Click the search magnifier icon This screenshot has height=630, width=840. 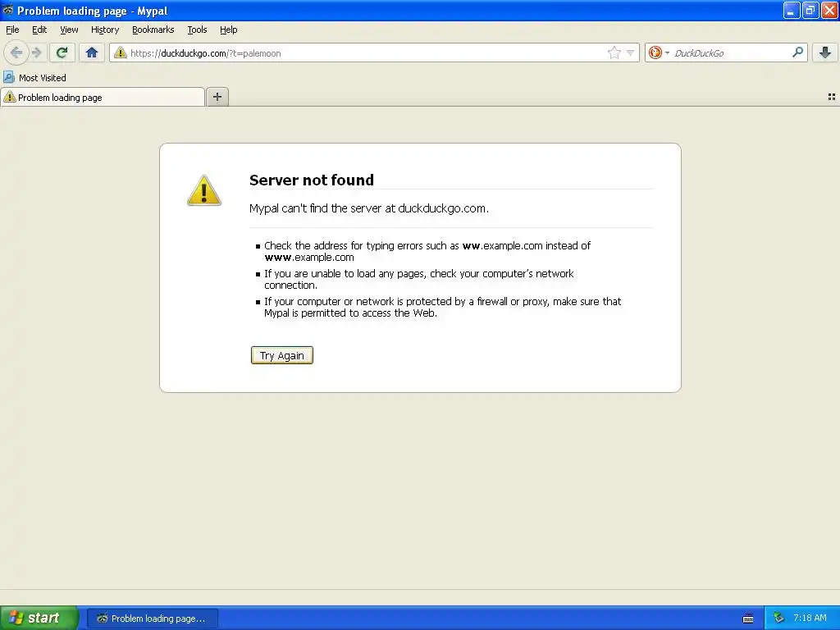(797, 52)
